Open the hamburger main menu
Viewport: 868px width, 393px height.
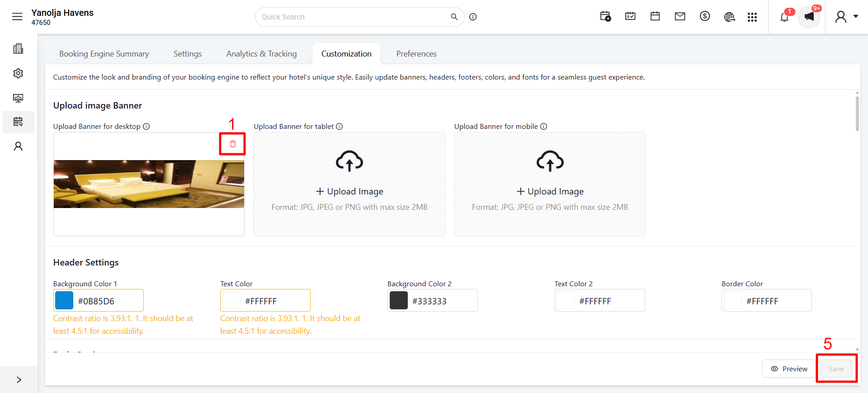coord(17,17)
